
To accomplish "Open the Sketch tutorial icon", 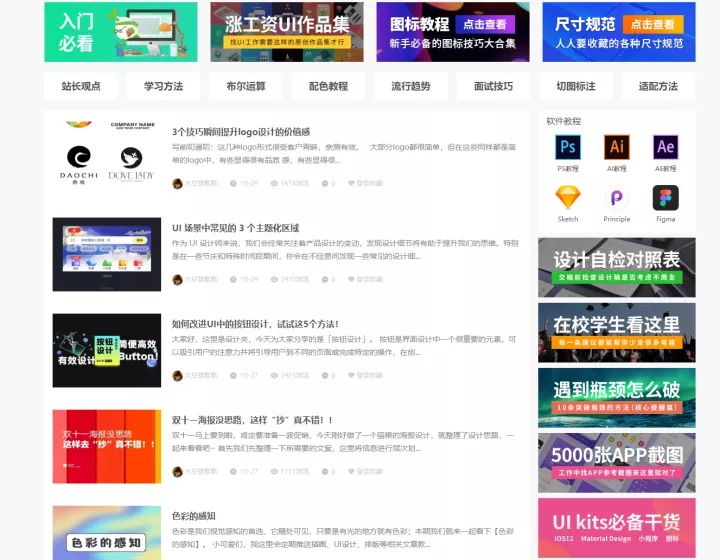I will 568,198.
